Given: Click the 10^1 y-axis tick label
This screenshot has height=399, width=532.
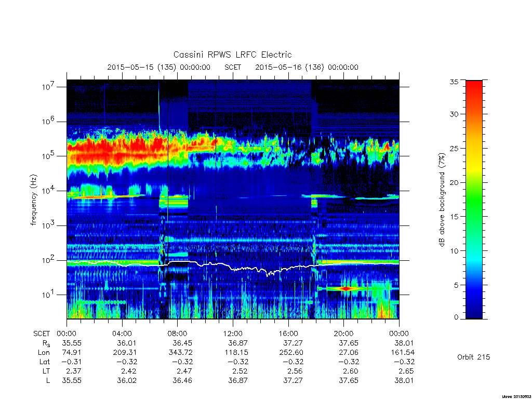Looking at the screenshot, I should [49, 295].
